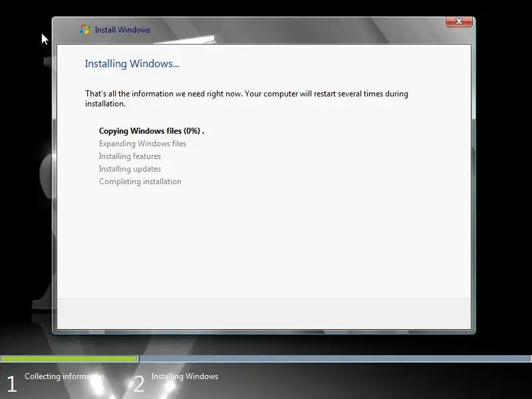The width and height of the screenshot is (532, 399).
Task: Click the stage number 2
Action: [139, 384]
